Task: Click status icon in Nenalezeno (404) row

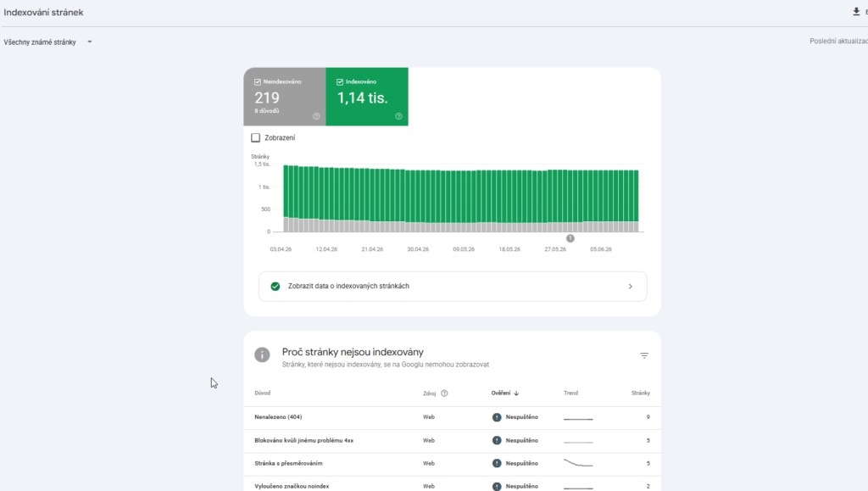Action: (x=497, y=417)
